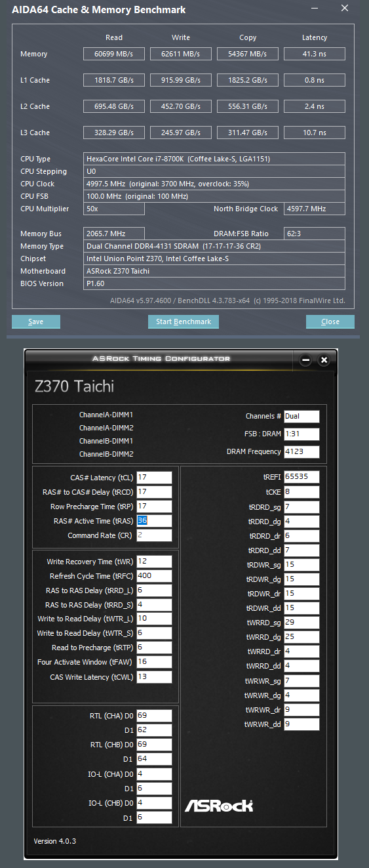Click the tWRRD_dg input field

click(301, 637)
